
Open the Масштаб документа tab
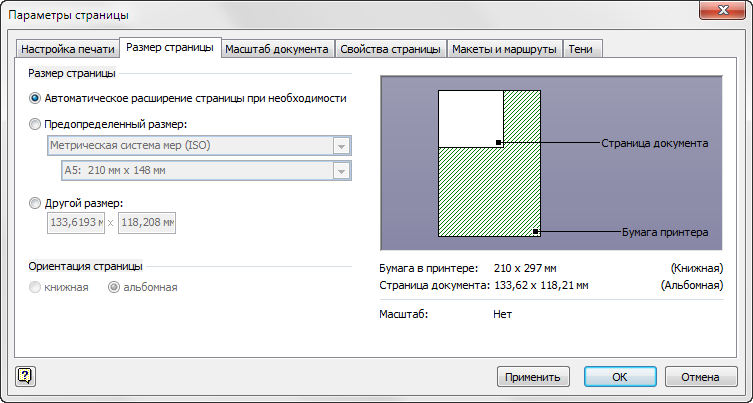coord(276,49)
